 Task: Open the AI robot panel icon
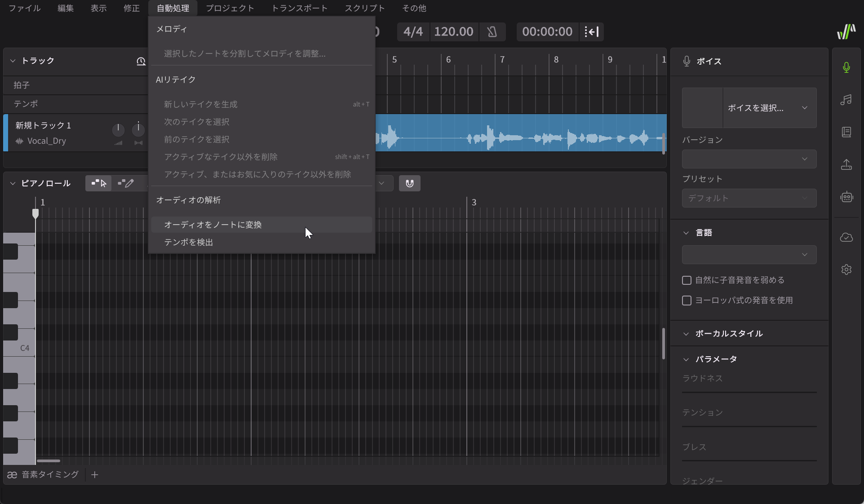(x=846, y=197)
